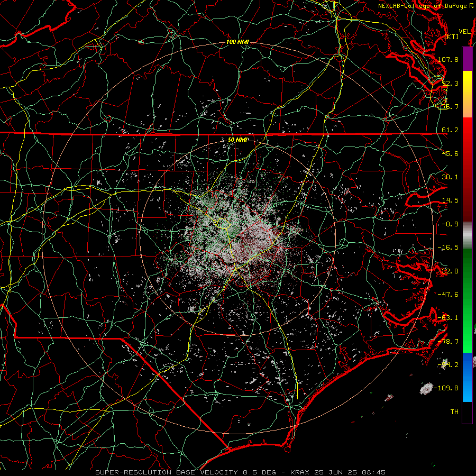Select the gray near-zero band of the color scale
Screen dimensions: 476x476
[467, 234]
